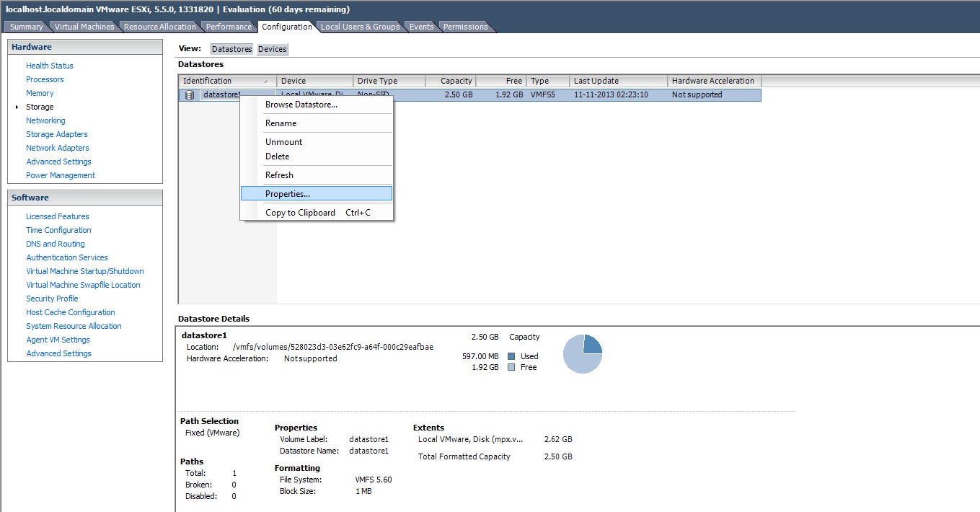
Task: Click the sort arrow in Identification header
Action: pyautogui.click(x=267, y=81)
